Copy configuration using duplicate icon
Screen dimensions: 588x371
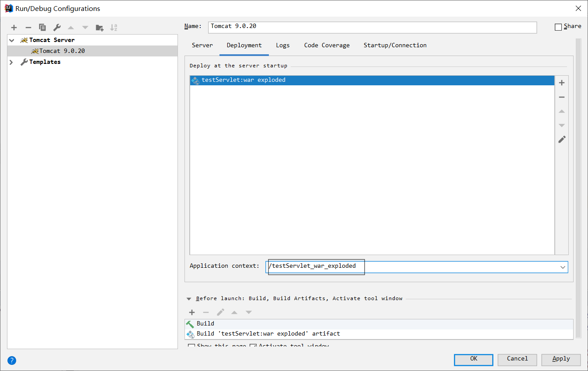pos(42,28)
